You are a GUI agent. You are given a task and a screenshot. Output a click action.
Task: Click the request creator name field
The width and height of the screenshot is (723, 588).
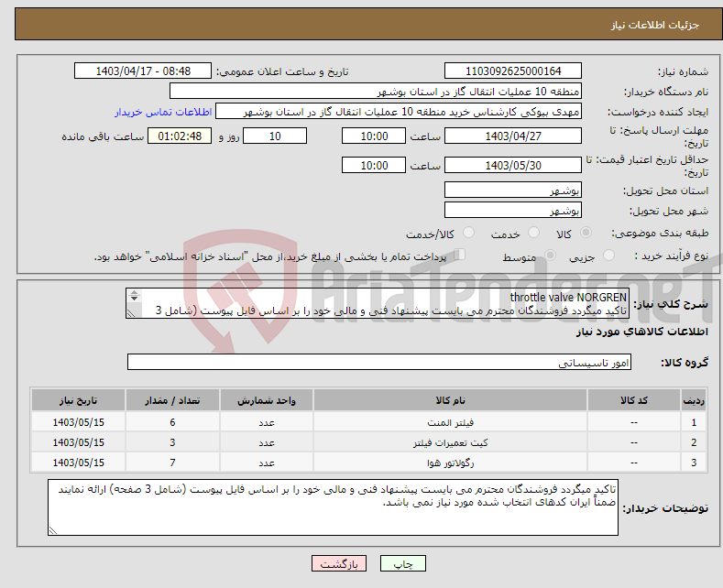pyautogui.click(x=399, y=112)
